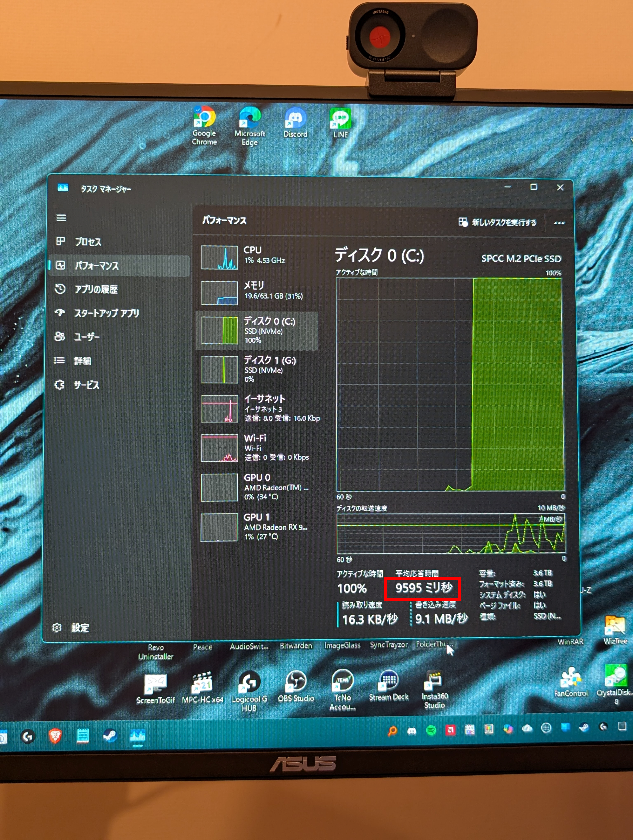Open Task Manager 設定 settings

[x=80, y=628]
